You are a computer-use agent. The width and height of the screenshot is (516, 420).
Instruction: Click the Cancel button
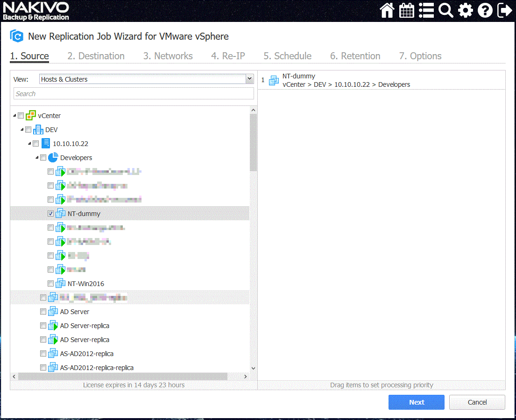477,402
